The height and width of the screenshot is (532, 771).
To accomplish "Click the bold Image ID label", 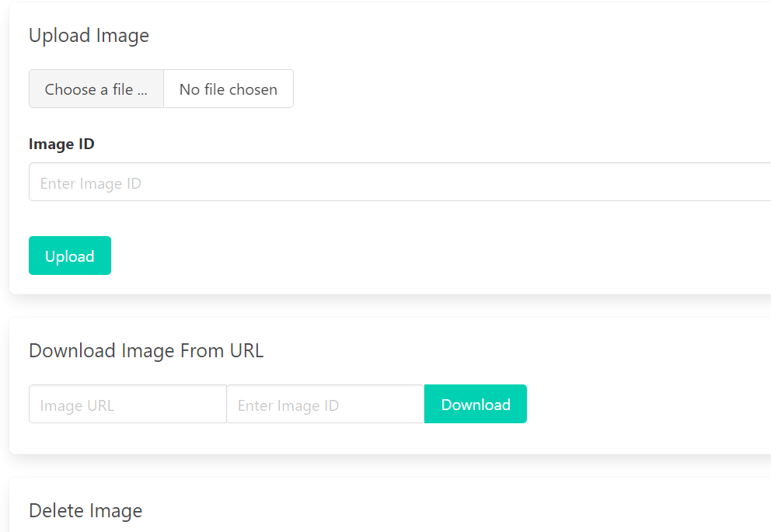I will pos(61,144).
